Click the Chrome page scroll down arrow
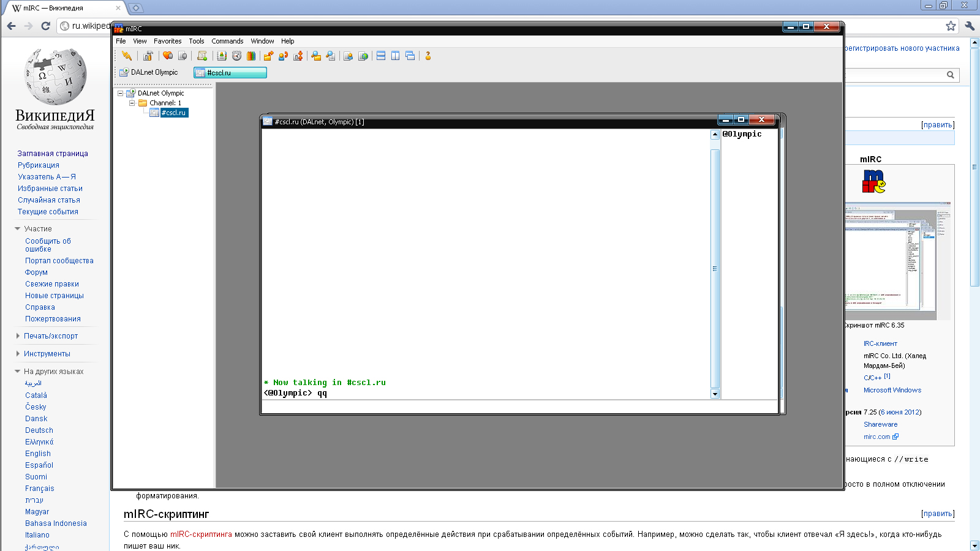 click(x=974, y=545)
